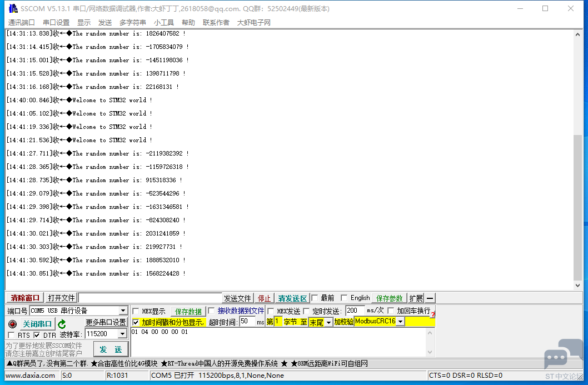Open the 串口设置 menu
The height and width of the screenshot is (385, 588).
56,22
